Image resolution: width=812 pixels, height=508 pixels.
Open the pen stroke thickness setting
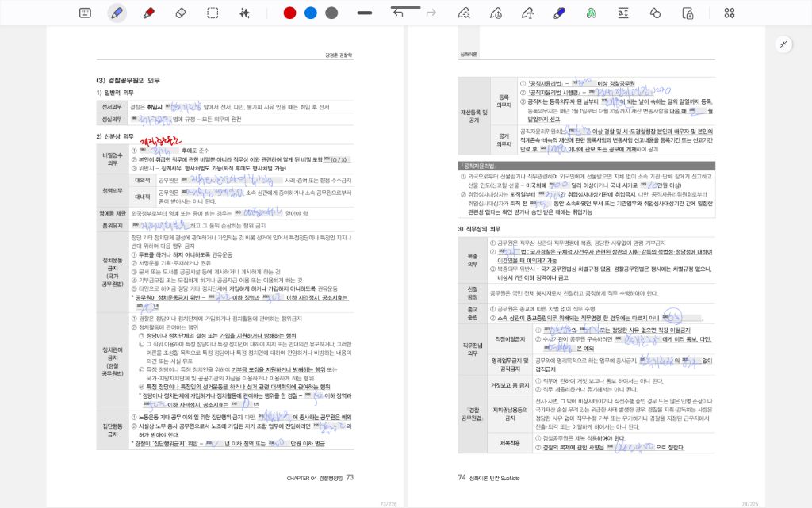pyautogui.click(x=365, y=13)
